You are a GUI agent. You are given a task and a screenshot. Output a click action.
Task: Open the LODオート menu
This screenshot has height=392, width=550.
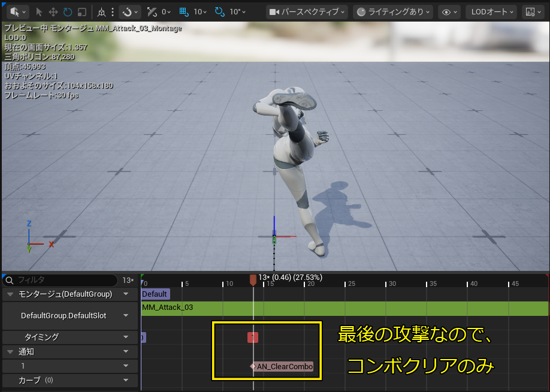click(x=491, y=12)
